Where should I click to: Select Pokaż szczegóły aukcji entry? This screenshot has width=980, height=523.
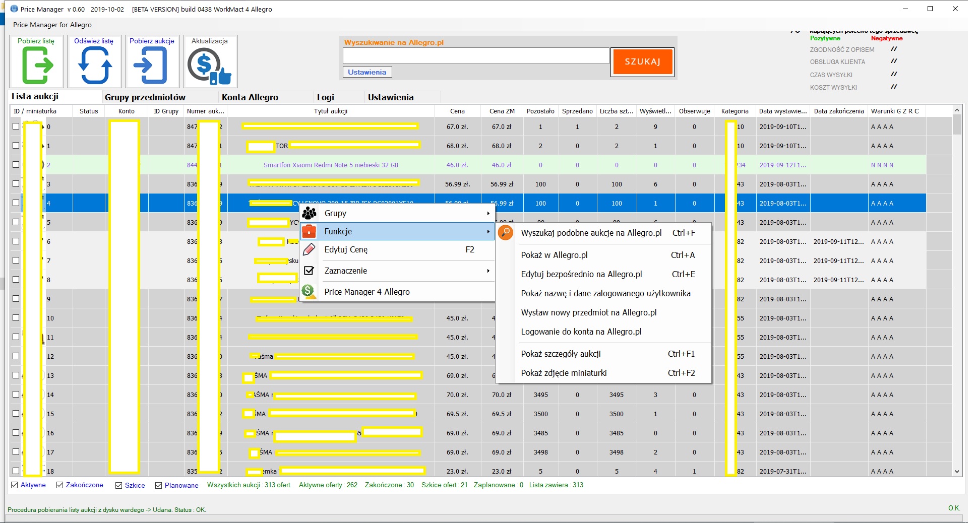pyautogui.click(x=603, y=354)
